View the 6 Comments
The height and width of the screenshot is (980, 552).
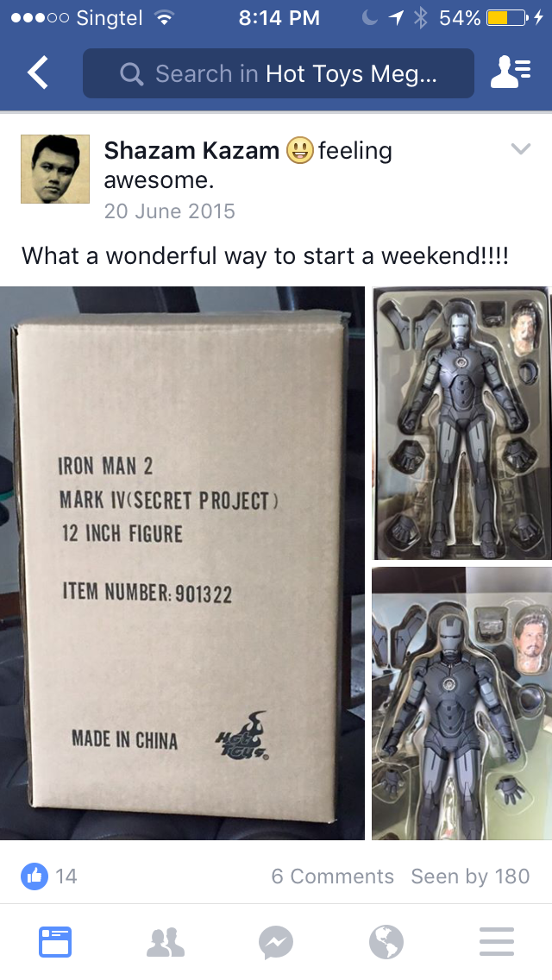(x=332, y=876)
